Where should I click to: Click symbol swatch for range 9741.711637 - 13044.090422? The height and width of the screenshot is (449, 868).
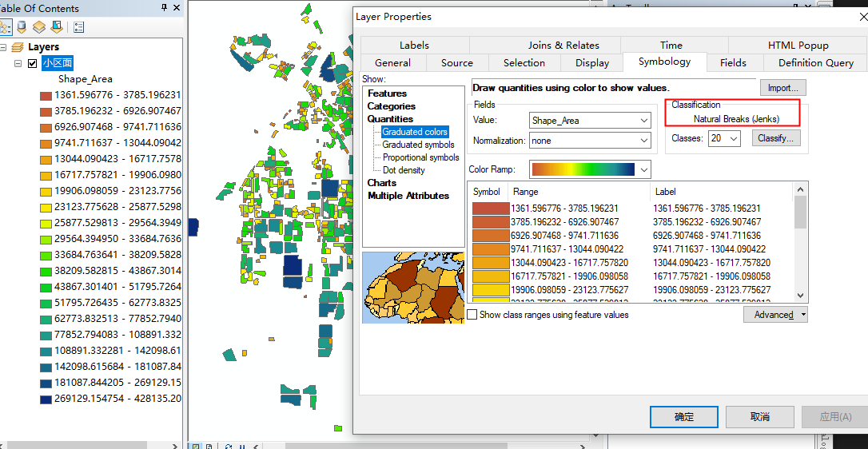pos(491,249)
